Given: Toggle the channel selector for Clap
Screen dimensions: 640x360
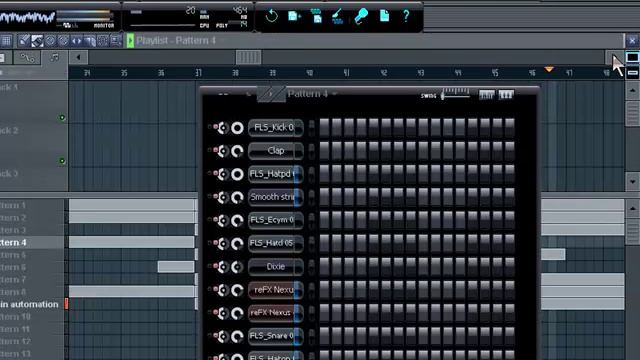Looking at the screenshot, I should [x=311, y=151].
